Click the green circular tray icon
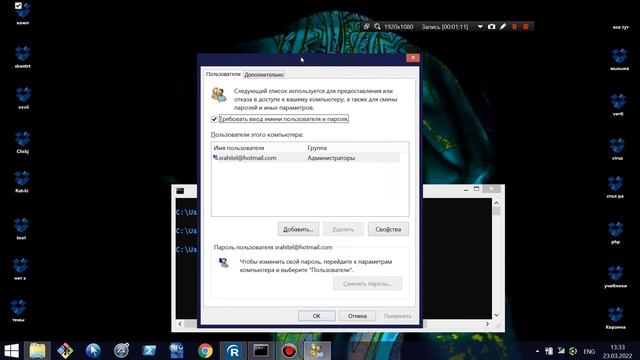Screen dimensions: 640x360 [573, 351]
